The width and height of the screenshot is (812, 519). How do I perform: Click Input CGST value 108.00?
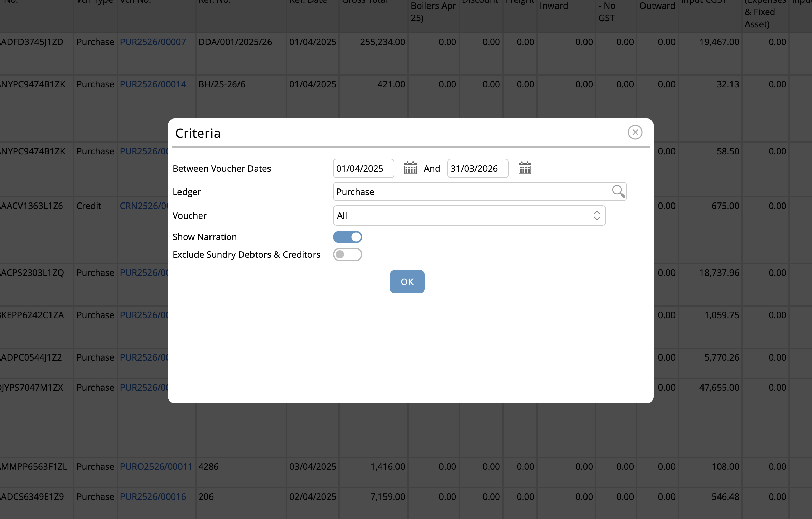(x=725, y=467)
